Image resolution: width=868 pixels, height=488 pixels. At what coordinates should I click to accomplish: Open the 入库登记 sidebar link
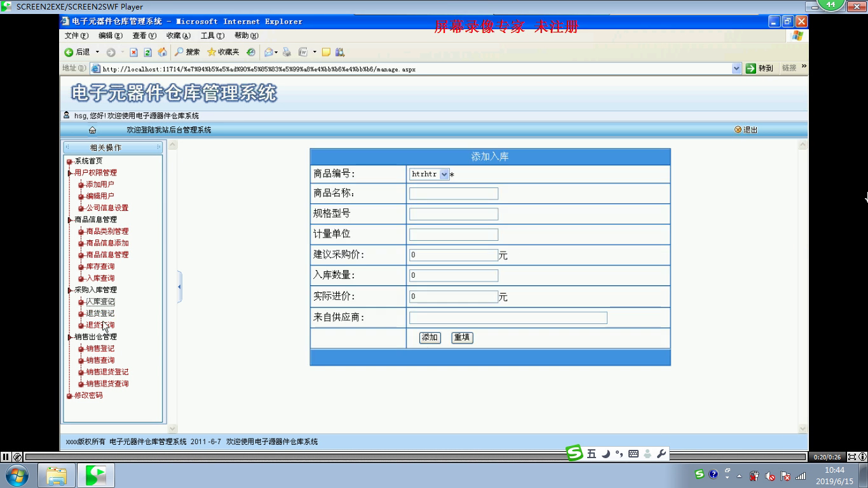pos(100,302)
